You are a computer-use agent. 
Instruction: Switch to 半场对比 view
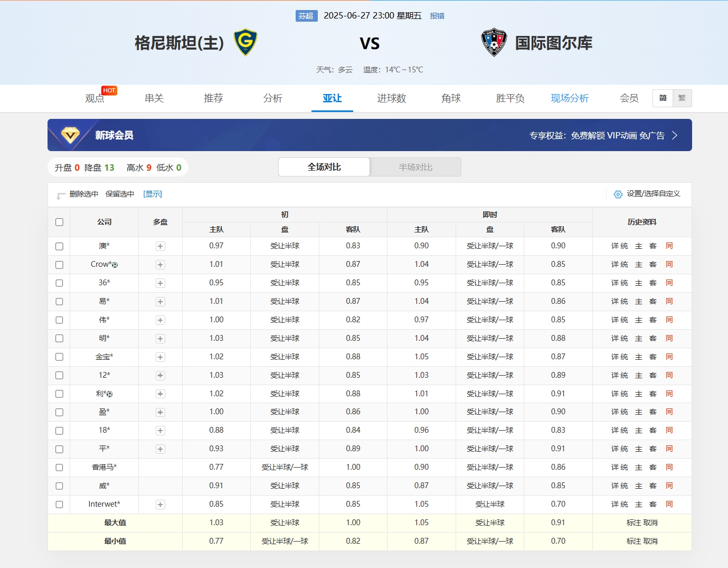[x=415, y=167]
